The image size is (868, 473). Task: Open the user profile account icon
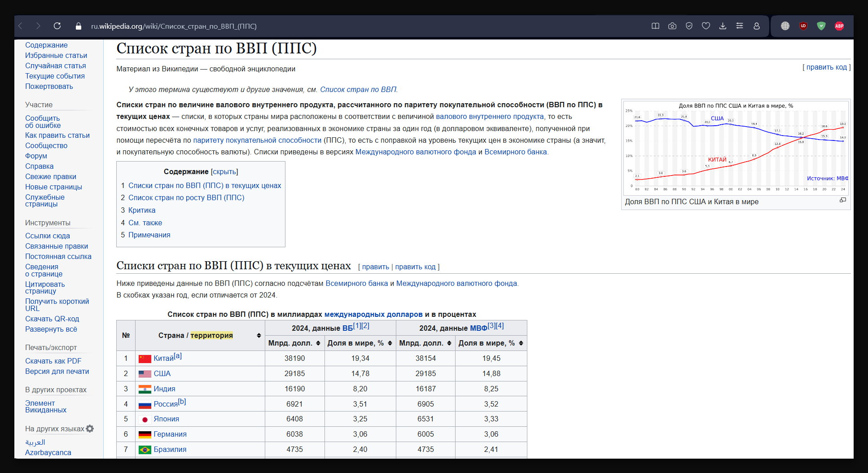756,26
